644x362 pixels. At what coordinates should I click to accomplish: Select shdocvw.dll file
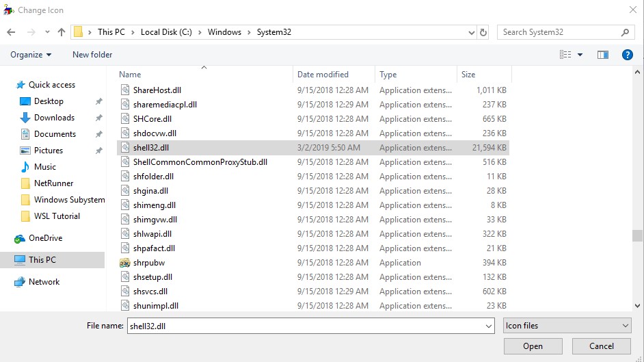point(155,133)
